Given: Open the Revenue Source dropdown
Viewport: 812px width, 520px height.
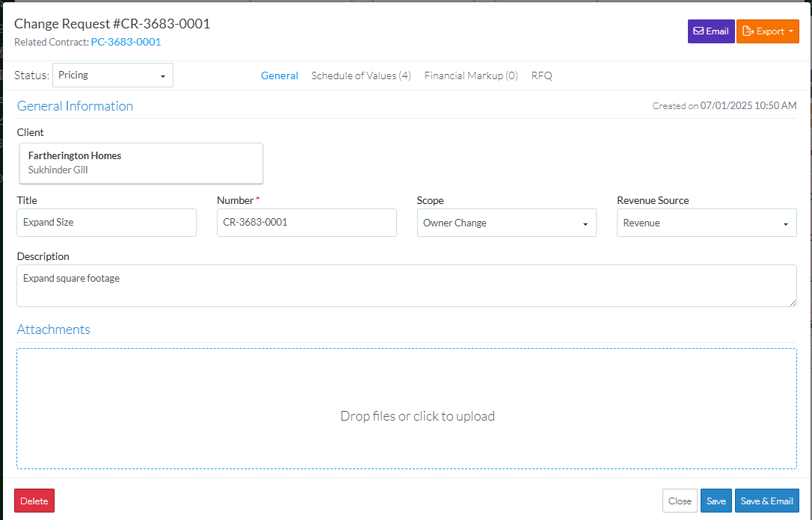Looking at the screenshot, I should [x=707, y=223].
